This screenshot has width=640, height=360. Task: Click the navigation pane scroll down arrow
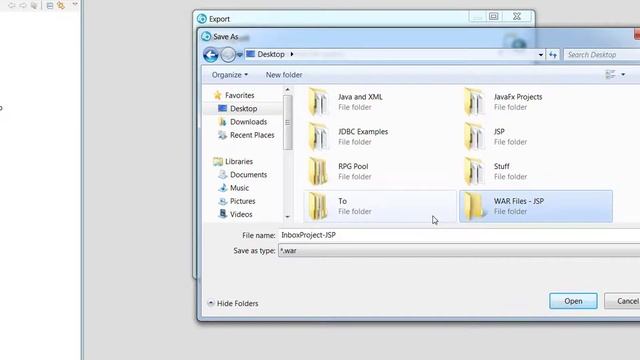pos(287,217)
